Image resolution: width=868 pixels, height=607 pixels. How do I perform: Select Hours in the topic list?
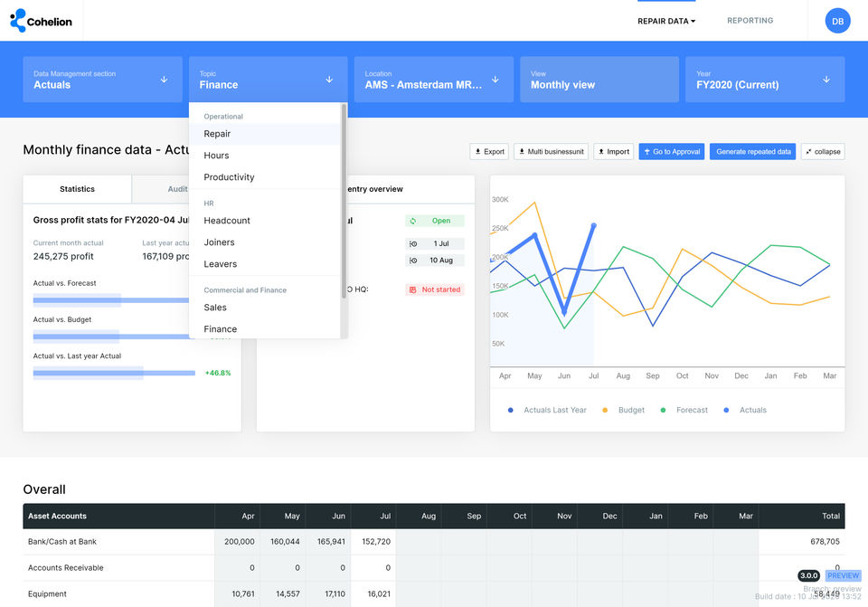coord(265,156)
